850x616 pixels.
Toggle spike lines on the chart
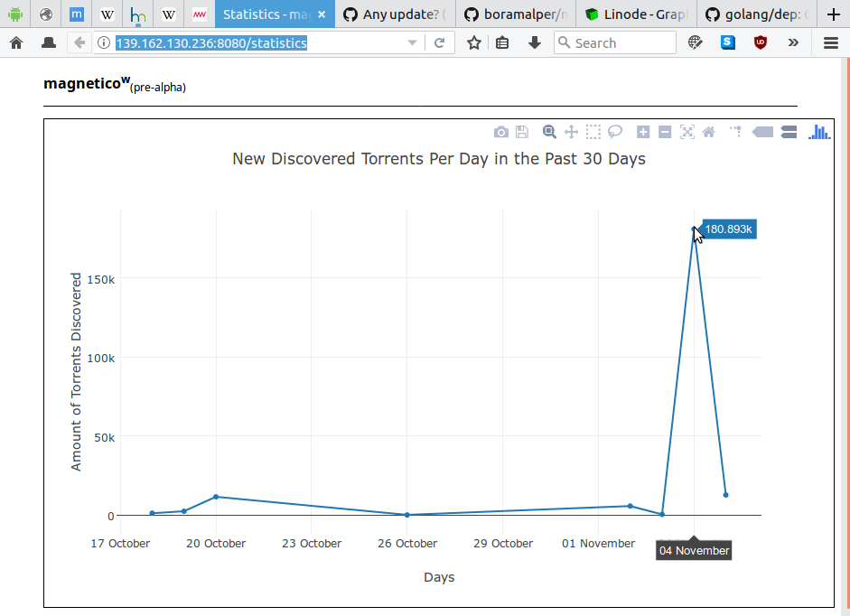point(734,132)
